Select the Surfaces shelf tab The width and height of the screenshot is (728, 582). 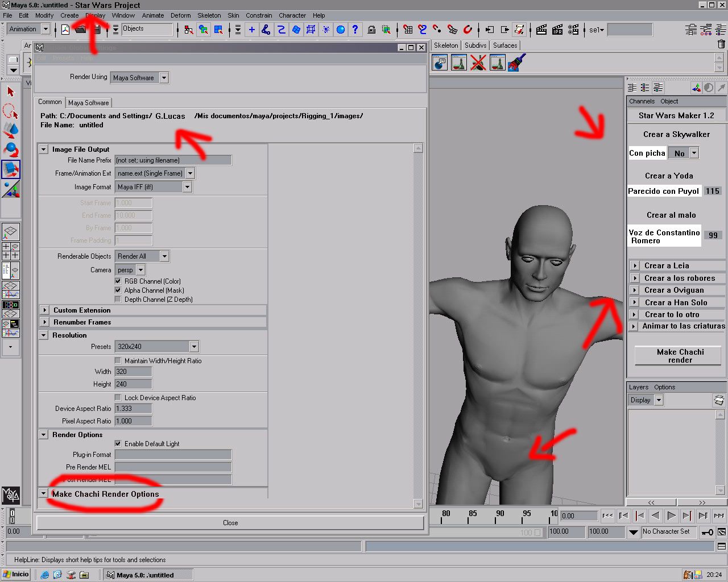505,45
